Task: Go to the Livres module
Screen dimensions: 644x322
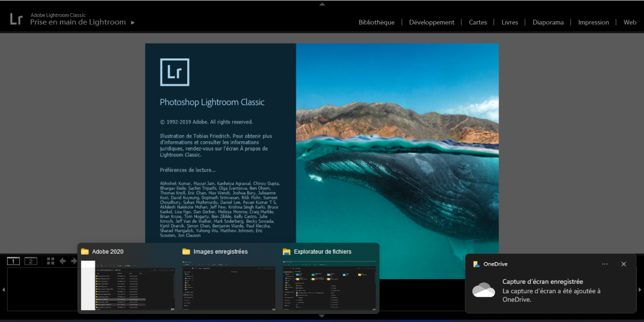Action: pos(510,22)
